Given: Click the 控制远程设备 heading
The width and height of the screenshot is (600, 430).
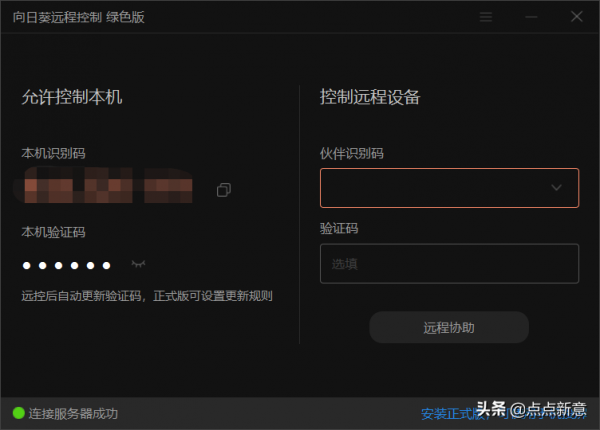Looking at the screenshot, I should click(x=370, y=97).
